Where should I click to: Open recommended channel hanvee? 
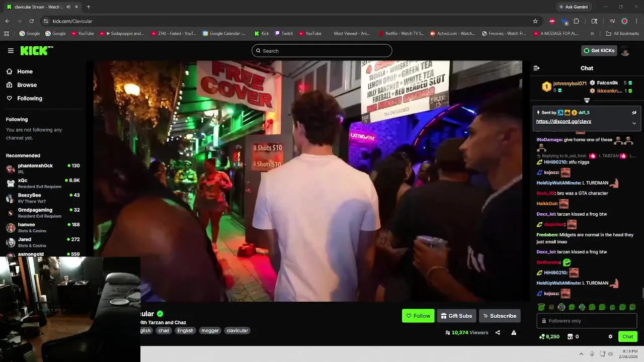coord(43,227)
